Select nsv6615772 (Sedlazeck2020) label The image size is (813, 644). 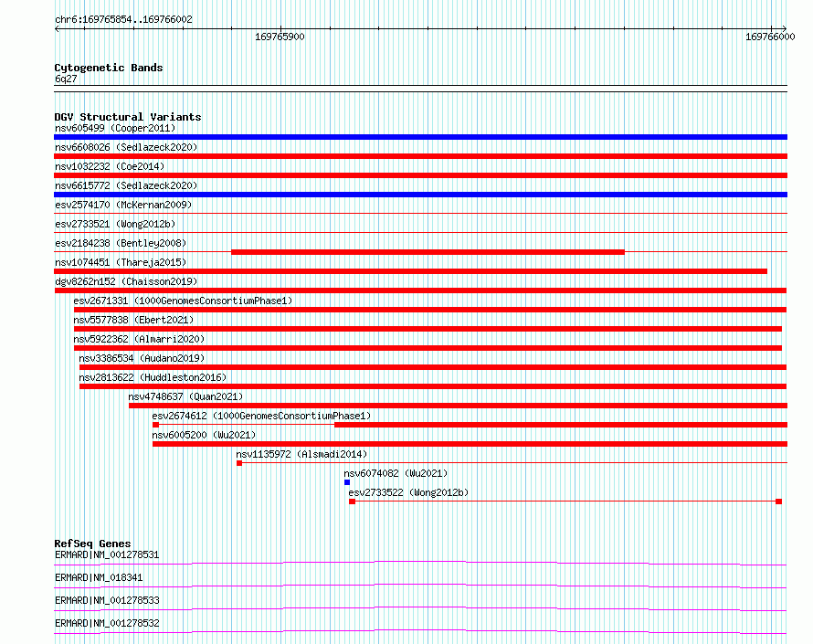pyautogui.click(x=126, y=185)
